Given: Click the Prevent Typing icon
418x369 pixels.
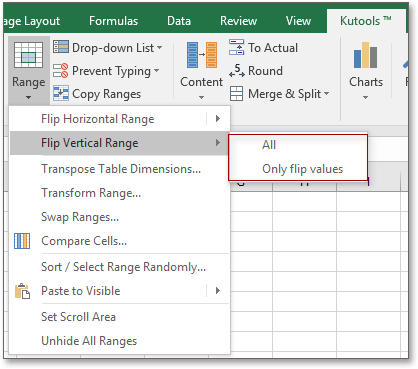Looking at the screenshot, I should tap(61, 70).
